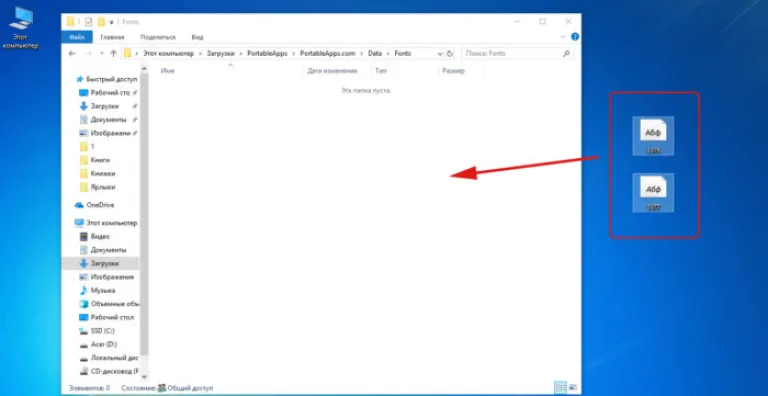Go up one folder level
Screen dimensions: 768x396
pyautogui.click(x=113, y=53)
